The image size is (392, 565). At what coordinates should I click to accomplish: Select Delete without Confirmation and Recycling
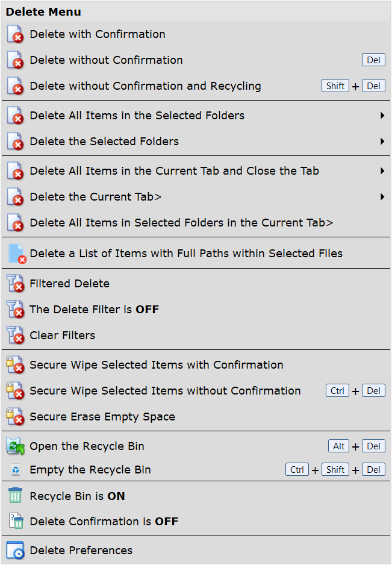coord(196,86)
